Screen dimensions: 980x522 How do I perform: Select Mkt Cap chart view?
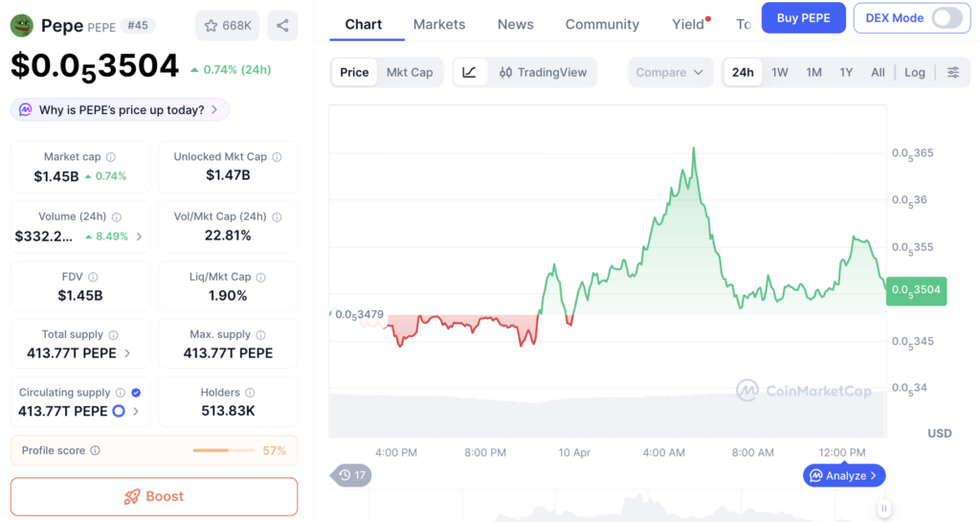coord(410,73)
